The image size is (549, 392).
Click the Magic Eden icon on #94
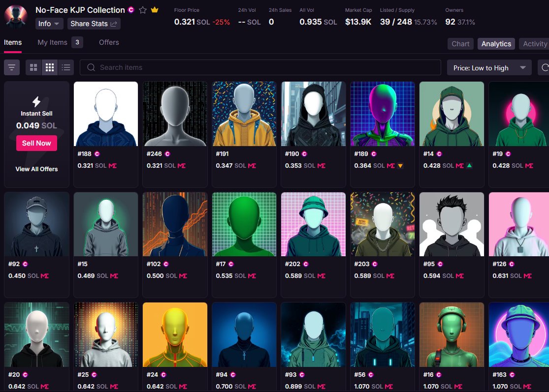click(x=252, y=387)
